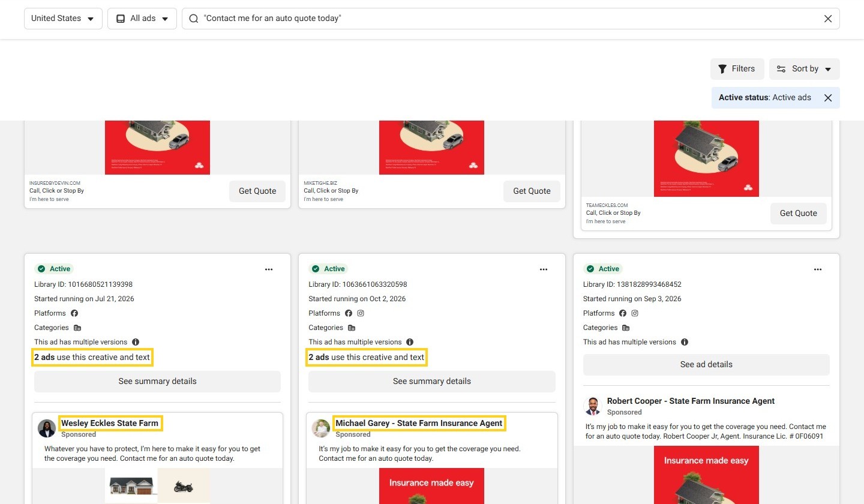Expand the Sort by dropdown
Image resolution: width=864 pixels, height=504 pixels.
tap(804, 69)
